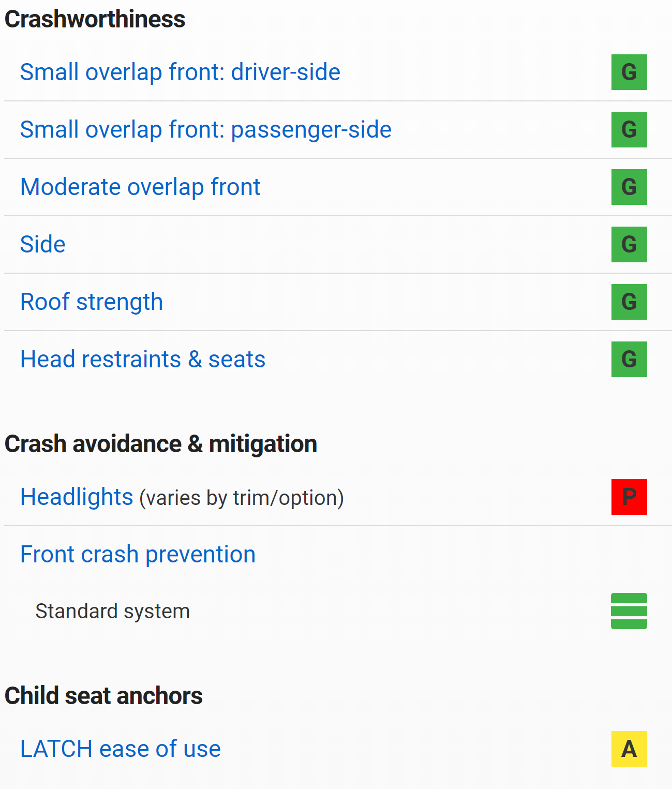Click the G rating badge for passenger-side small overlap
The width and height of the screenshot is (672, 789).
click(x=629, y=129)
